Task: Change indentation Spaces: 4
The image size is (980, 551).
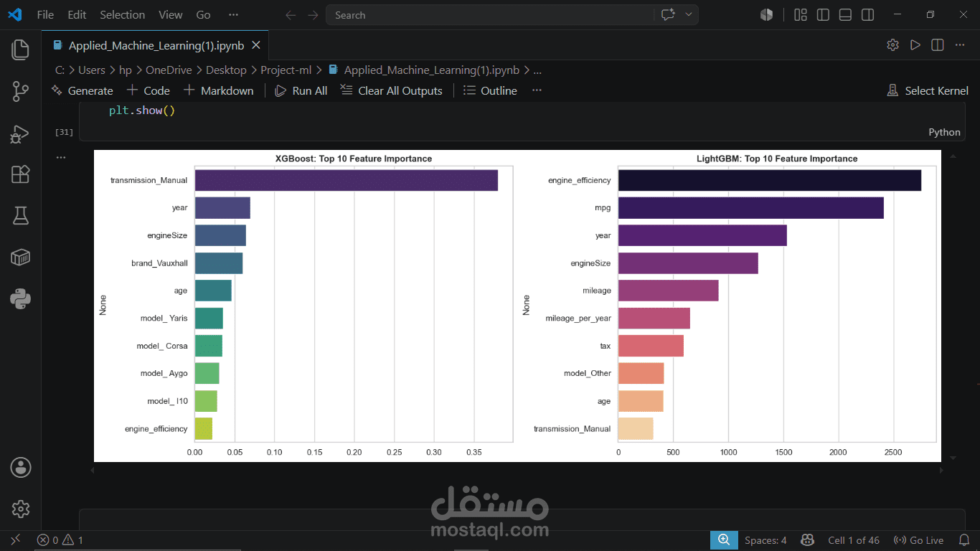Action: click(765, 540)
